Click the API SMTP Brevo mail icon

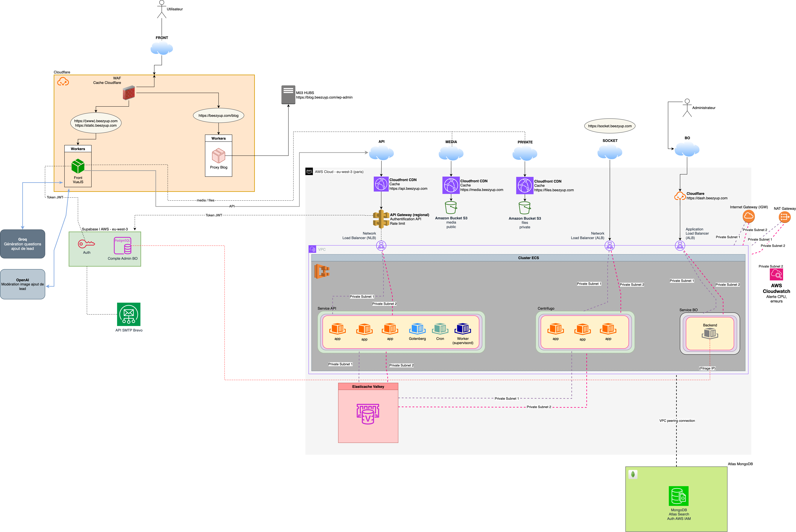129,314
